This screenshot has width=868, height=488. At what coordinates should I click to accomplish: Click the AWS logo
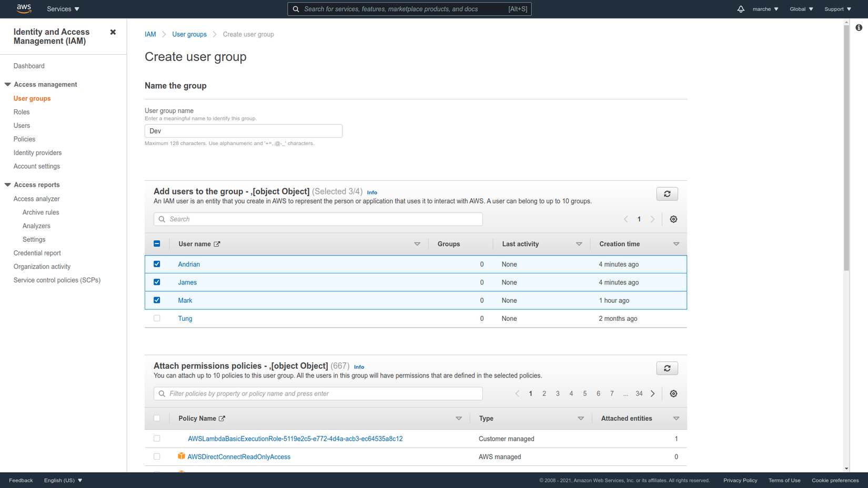coord(24,8)
